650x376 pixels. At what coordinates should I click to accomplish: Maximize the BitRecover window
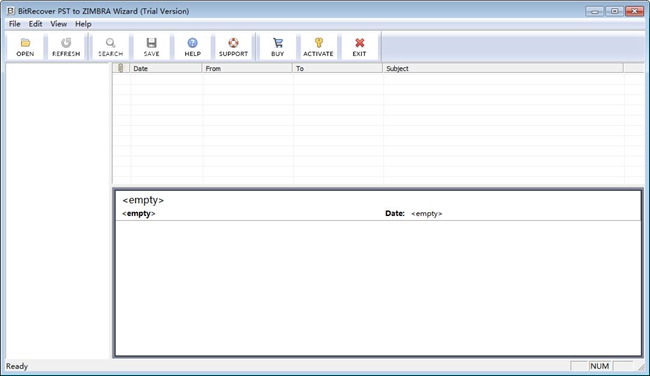pyautogui.click(x=614, y=11)
